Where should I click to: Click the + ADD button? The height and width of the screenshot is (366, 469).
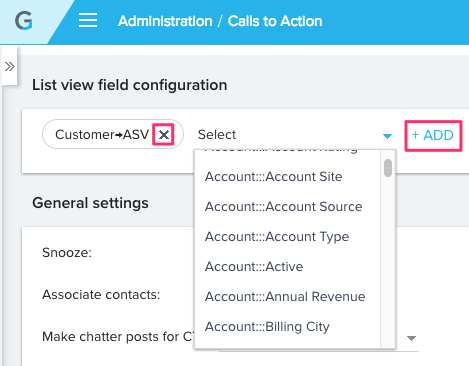(x=433, y=136)
